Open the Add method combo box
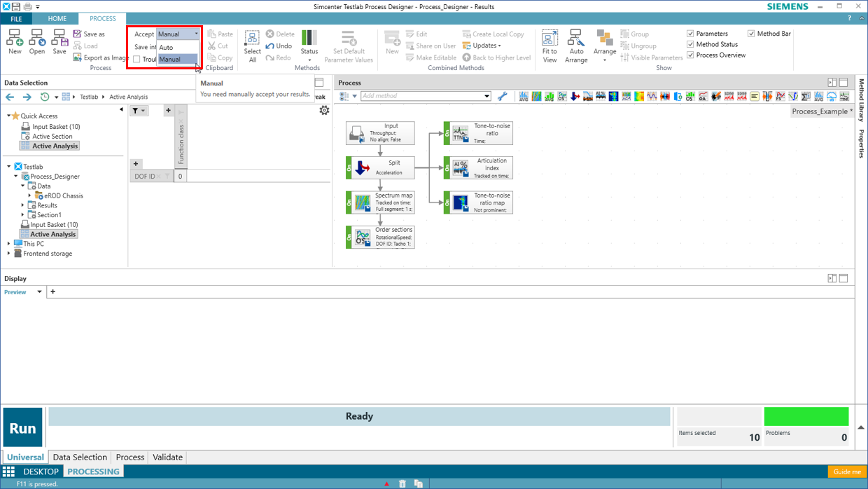 [x=426, y=96]
